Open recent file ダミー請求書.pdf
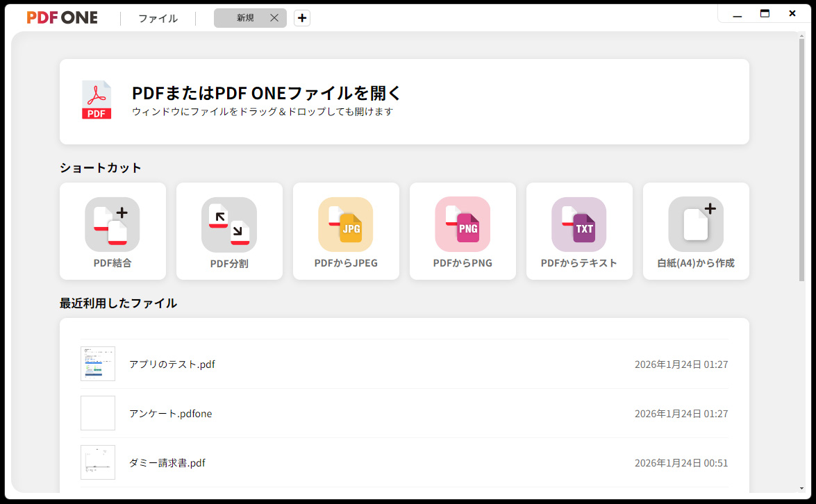 coord(167,463)
